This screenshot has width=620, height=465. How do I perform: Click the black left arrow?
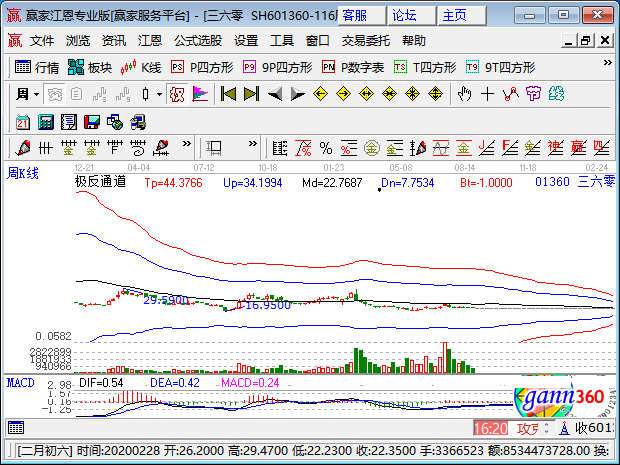click(x=275, y=94)
